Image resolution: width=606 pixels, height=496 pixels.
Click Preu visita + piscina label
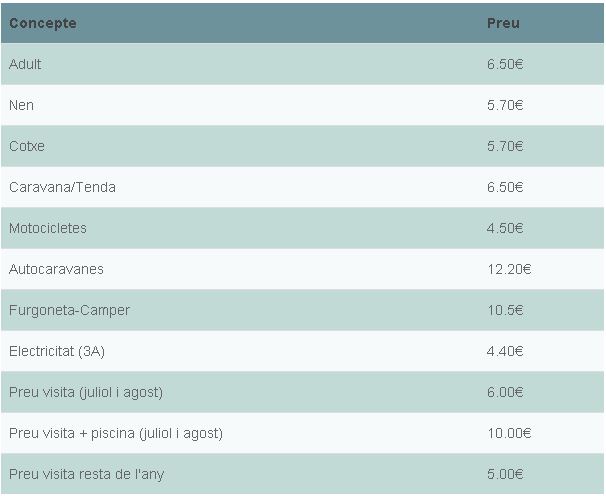point(116,433)
